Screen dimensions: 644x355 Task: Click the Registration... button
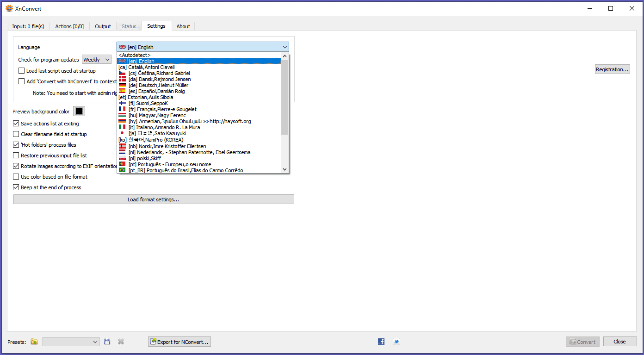point(613,69)
